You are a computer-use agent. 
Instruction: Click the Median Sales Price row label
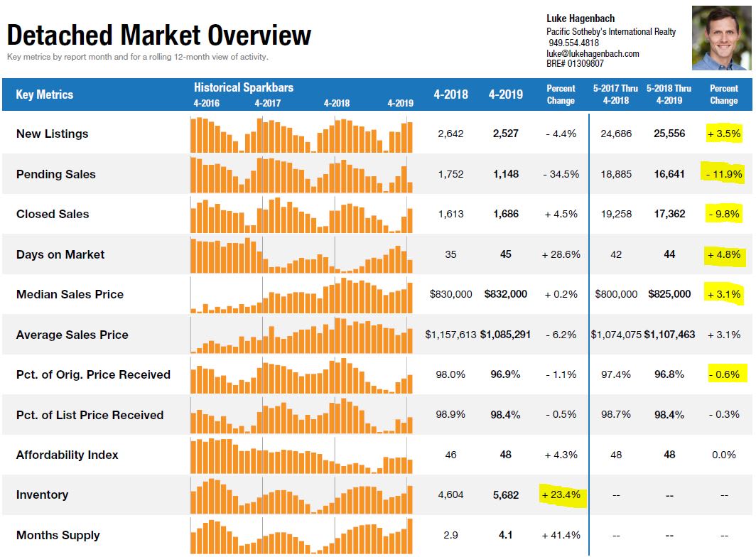[x=70, y=294]
